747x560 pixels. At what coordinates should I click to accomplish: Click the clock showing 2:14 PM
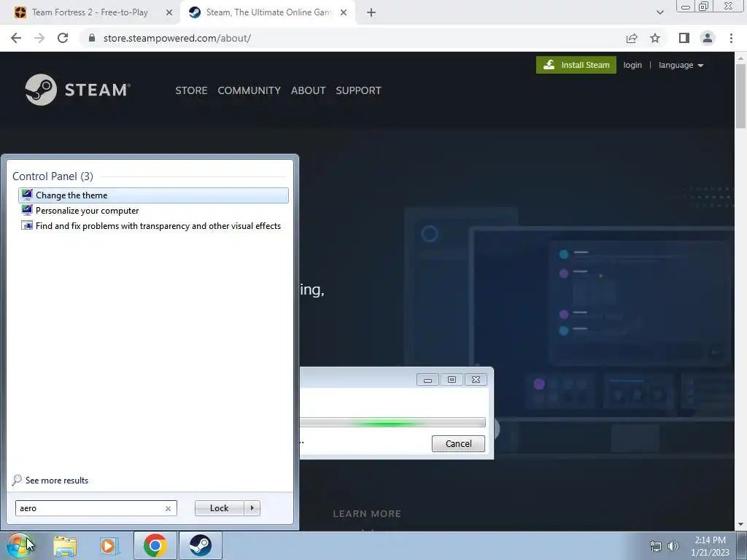coord(710,540)
